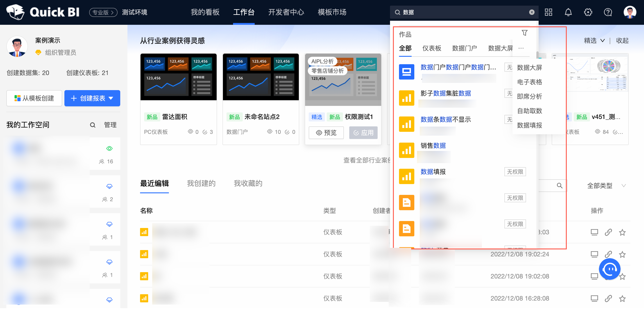Click the share link icon on the first dashboard row
Screen dimensions: 644x310
click(608, 232)
